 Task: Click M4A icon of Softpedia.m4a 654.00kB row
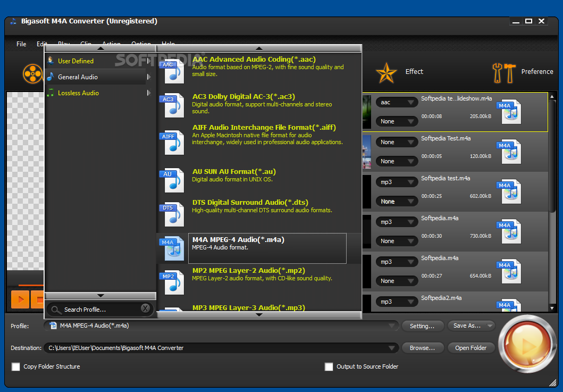point(509,271)
